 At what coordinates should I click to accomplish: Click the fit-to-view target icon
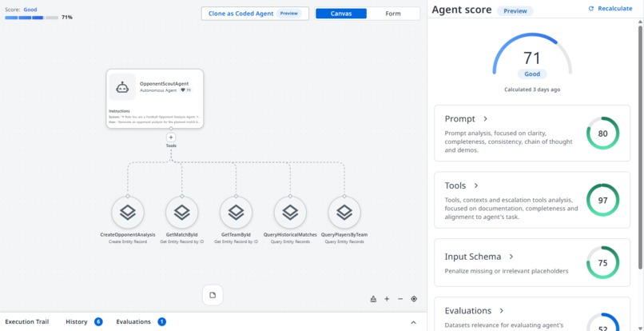[414, 299]
